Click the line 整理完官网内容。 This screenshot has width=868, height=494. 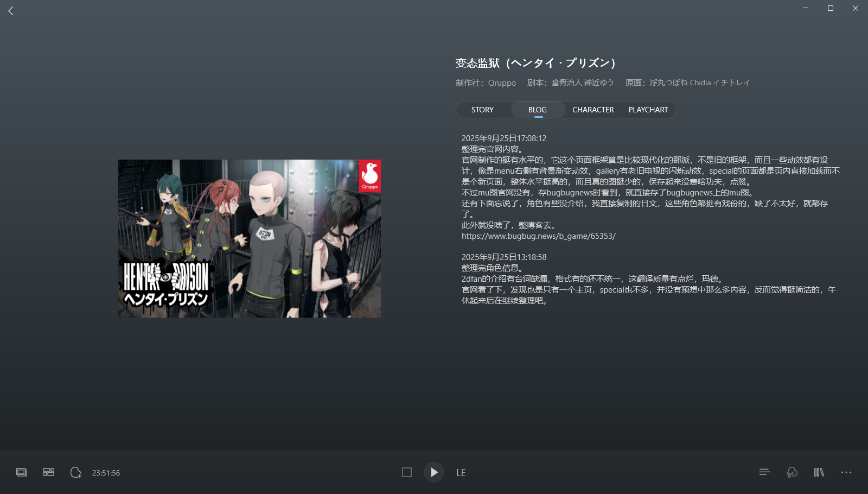(x=494, y=149)
